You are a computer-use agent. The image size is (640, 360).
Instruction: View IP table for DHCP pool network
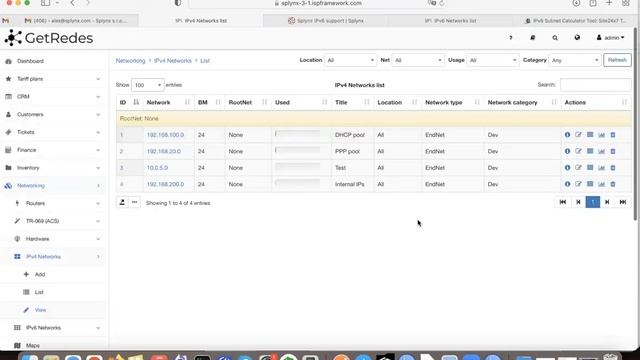coord(590,135)
